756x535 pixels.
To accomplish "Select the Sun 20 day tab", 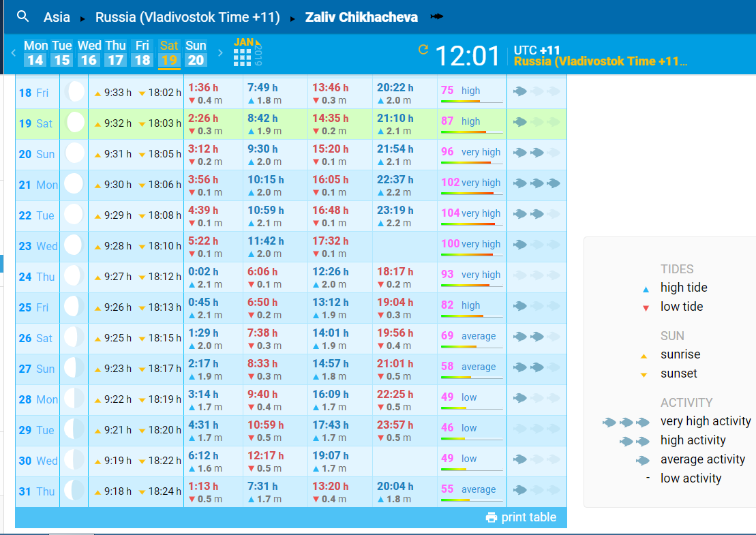I will tap(196, 53).
